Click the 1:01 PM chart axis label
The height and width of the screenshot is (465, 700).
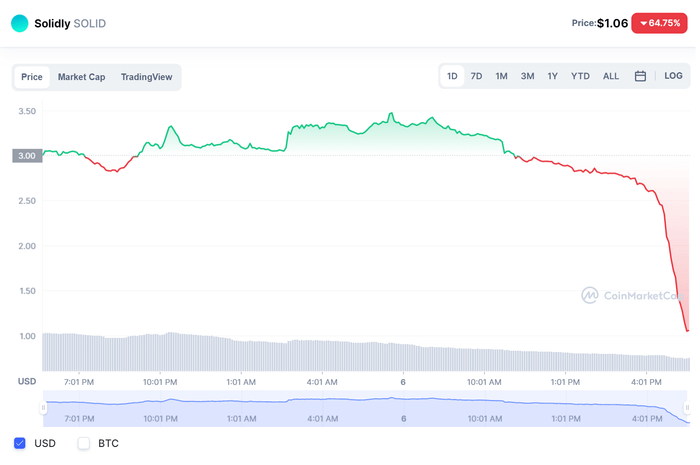click(565, 382)
